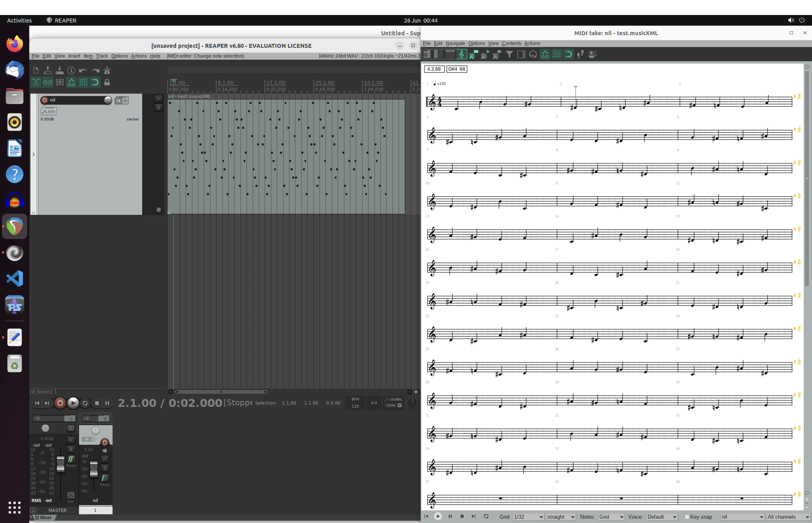Mute the nil track with M button
Viewport: 812px width, 523px height.
click(159, 99)
